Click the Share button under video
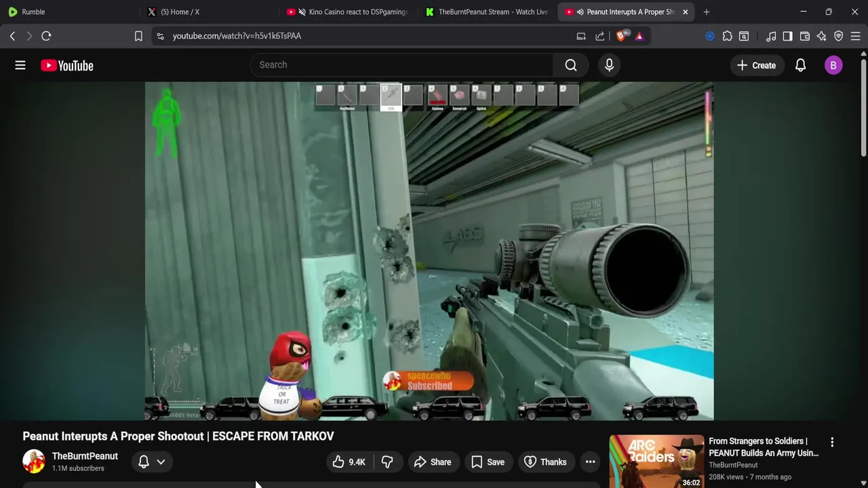Image resolution: width=868 pixels, height=488 pixels. tap(433, 462)
